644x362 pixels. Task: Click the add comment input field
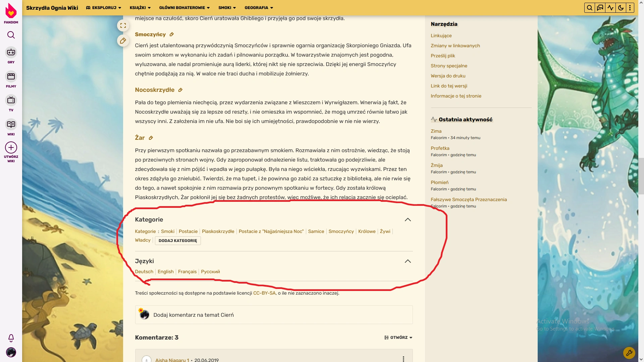[274, 315]
